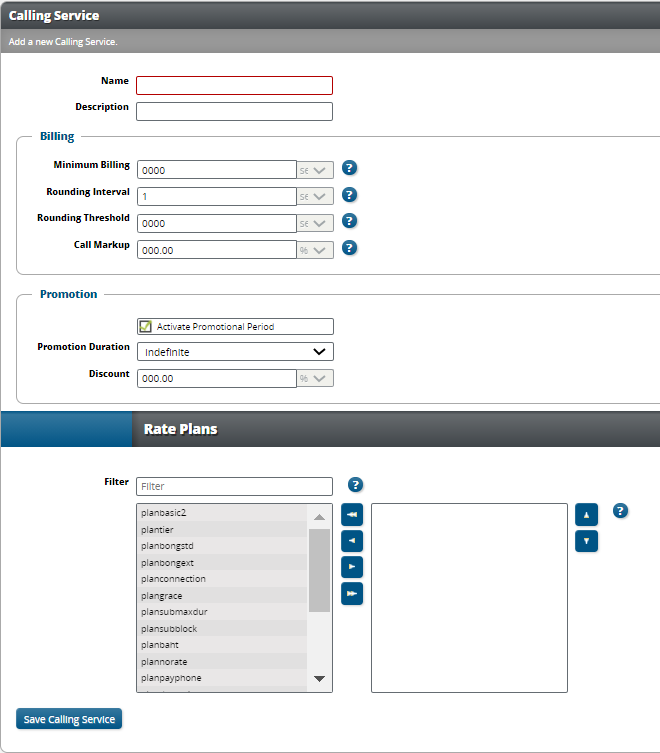
Task: Expand the Discount percent unit dropdown
Action: coord(315,378)
